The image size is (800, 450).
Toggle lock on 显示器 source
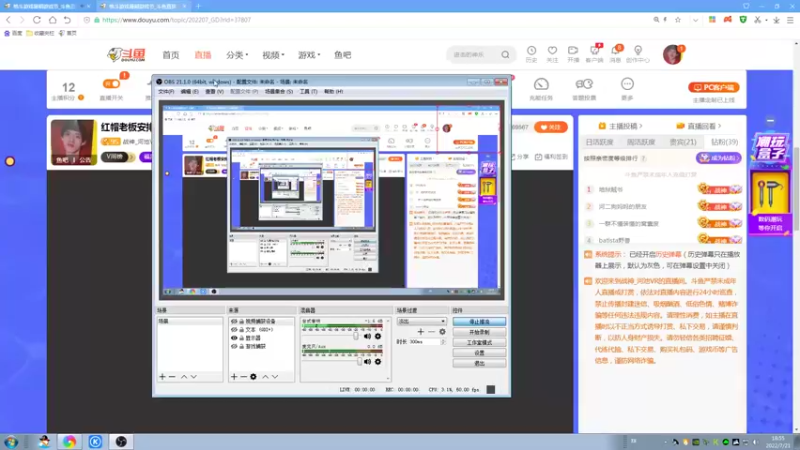(x=241, y=338)
